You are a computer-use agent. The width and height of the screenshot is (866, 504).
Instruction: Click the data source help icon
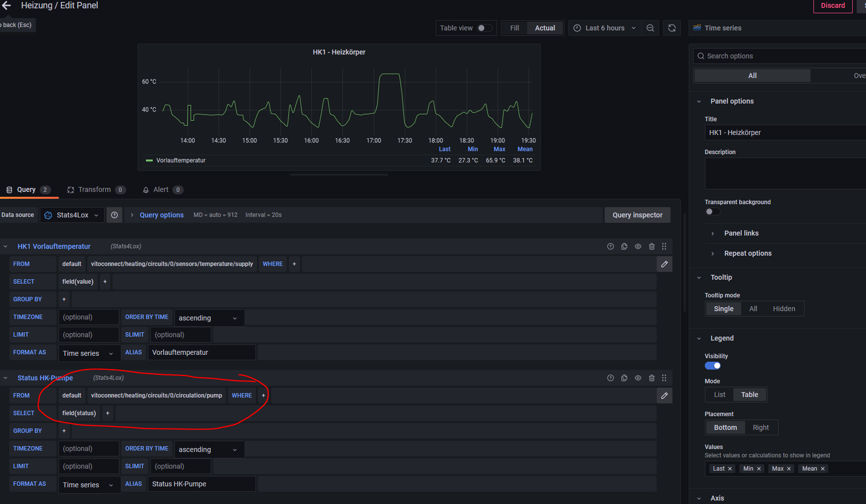(114, 215)
